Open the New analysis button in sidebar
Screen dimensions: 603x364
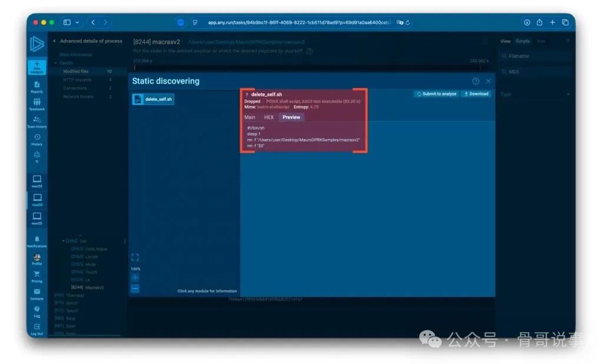[37, 67]
